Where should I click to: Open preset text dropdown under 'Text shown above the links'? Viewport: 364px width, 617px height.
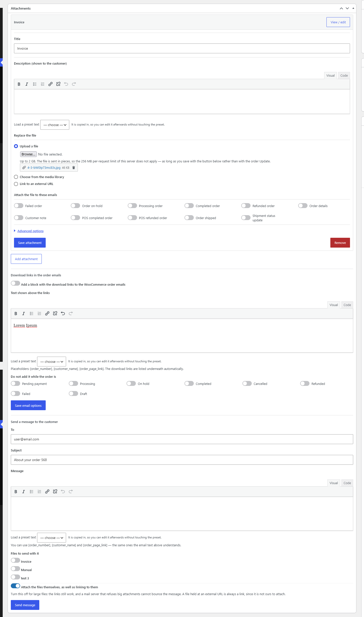[52, 362]
